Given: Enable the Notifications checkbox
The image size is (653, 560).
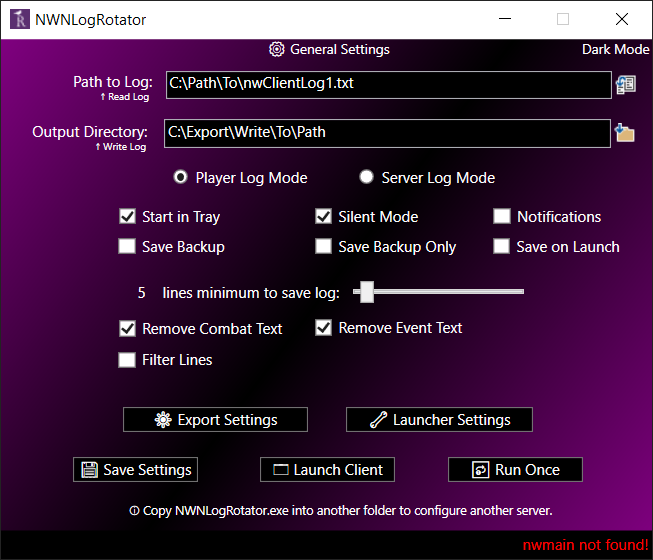Looking at the screenshot, I should point(502,216).
